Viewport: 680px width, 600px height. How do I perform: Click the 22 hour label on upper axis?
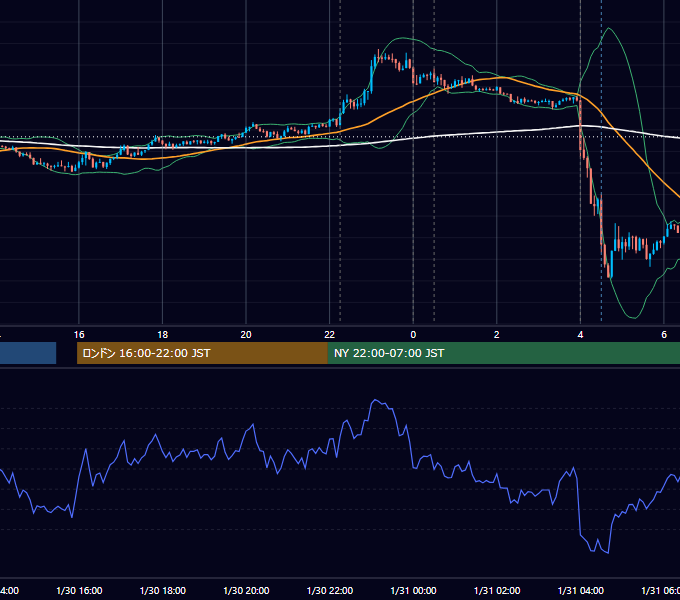click(x=330, y=335)
